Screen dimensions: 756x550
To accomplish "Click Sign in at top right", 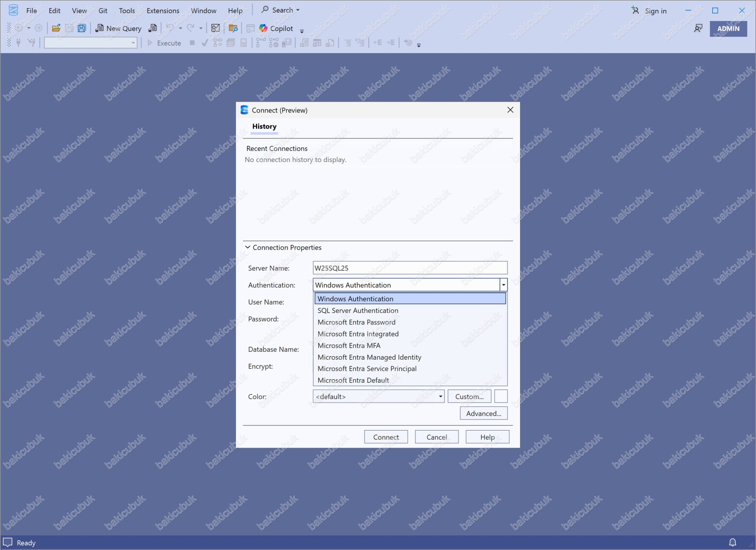I will point(649,11).
